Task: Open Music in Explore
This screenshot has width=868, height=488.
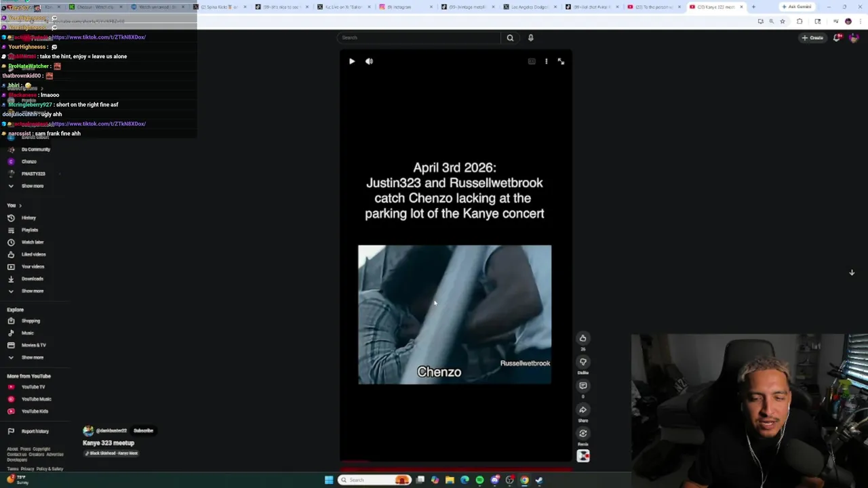Action: point(27,333)
